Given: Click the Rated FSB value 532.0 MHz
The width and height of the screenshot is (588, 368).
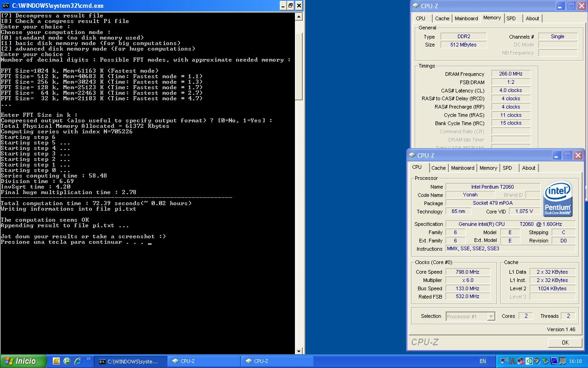Looking at the screenshot, I should [468, 297].
